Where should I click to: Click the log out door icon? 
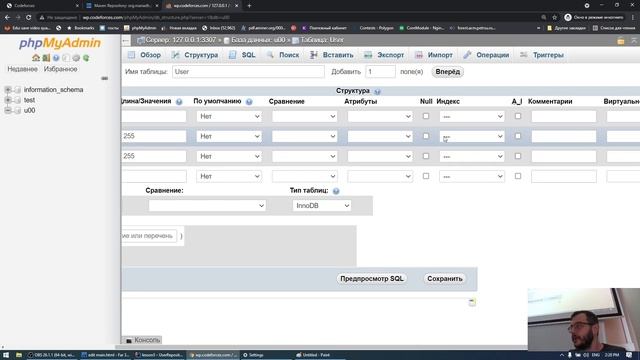point(46,58)
